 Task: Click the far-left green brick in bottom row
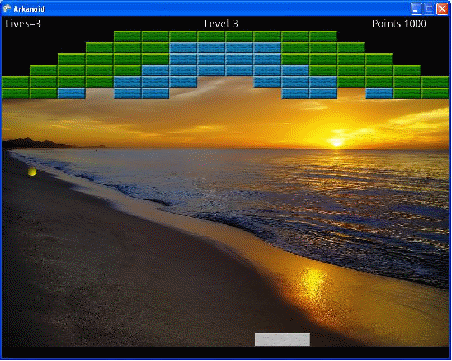pyautogui.click(x=16, y=93)
